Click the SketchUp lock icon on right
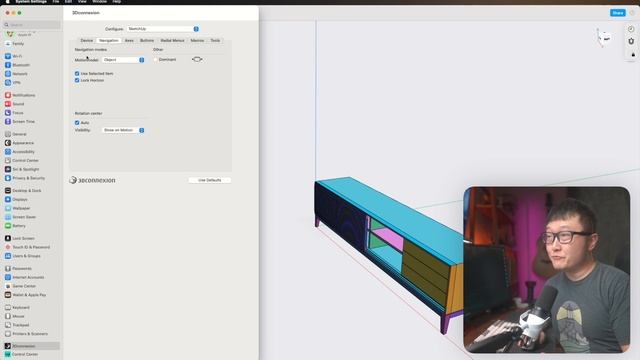The height and width of the screenshot is (360, 640). pyautogui.click(x=633, y=54)
